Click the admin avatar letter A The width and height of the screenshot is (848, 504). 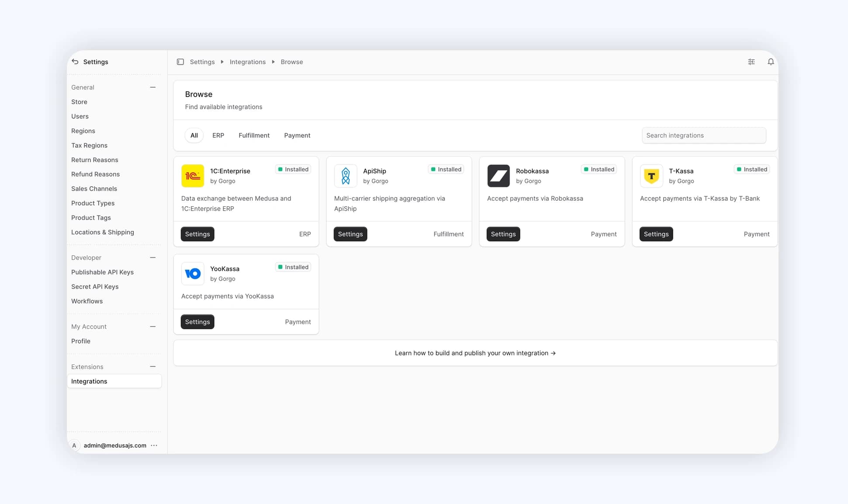point(74,445)
